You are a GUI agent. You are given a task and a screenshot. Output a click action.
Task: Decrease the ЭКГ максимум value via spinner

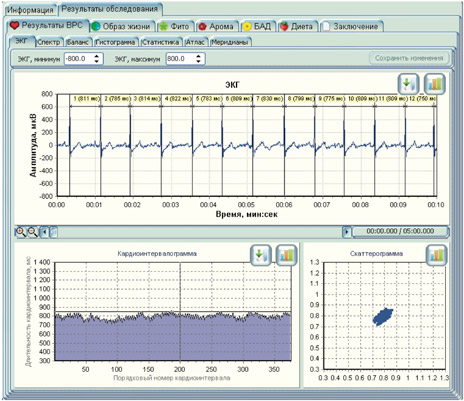pyautogui.click(x=199, y=61)
